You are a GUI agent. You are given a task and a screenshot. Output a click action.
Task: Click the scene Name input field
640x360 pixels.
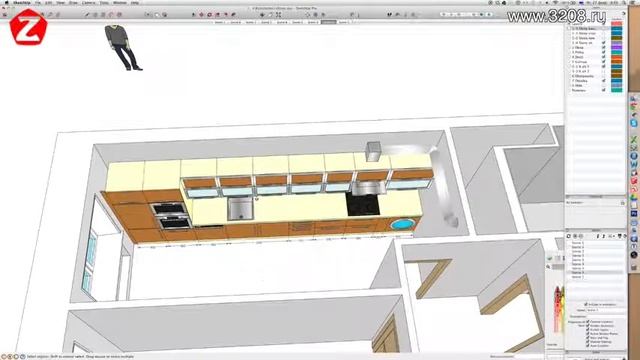click(x=605, y=310)
